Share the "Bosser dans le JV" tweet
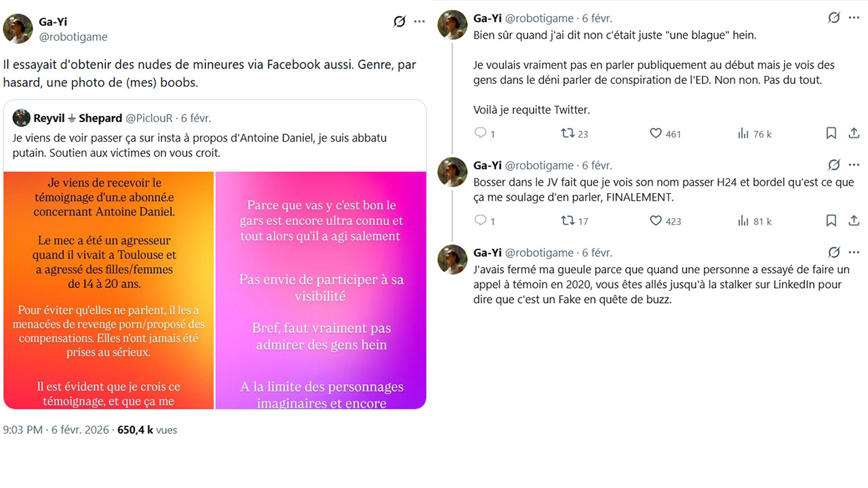 854,221
